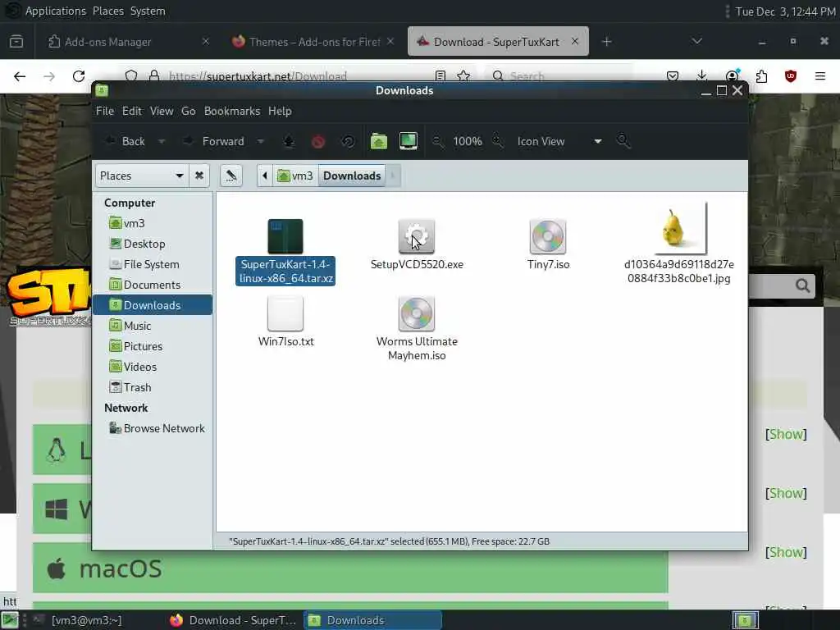Click Firefox reload page button
This screenshot has height=630, width=840.
coord(79,76)
